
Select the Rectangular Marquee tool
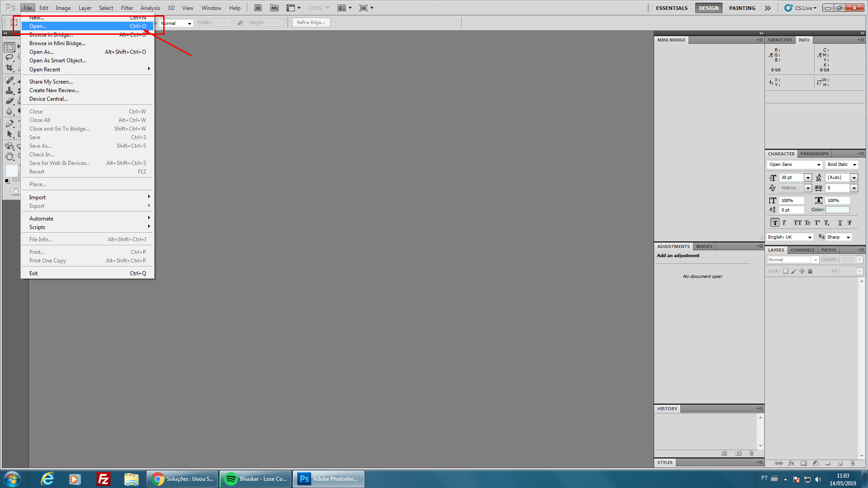9,47
